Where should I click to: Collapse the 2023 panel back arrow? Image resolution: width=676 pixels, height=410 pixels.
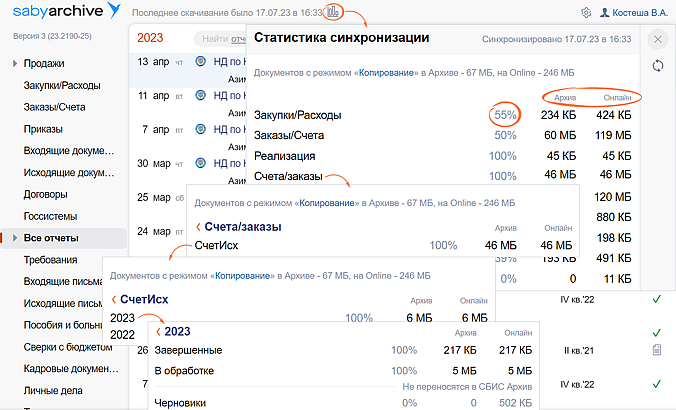click(158, 332)
